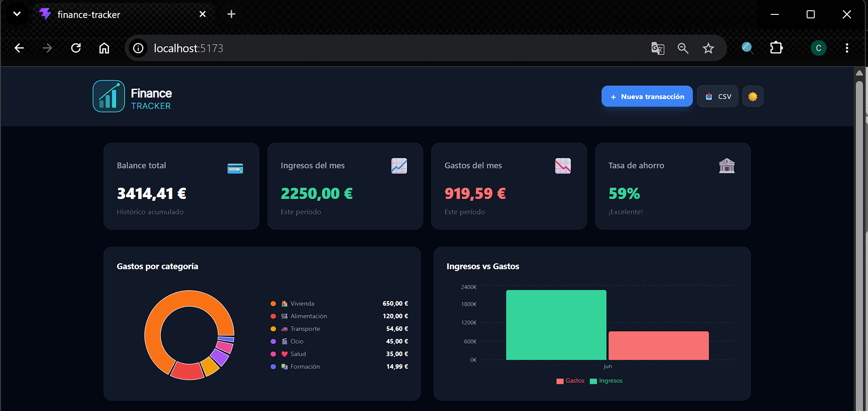Viewport: 868px width, 411px height.
Task: Export data with the CSV button
Action: click(718, 96)
